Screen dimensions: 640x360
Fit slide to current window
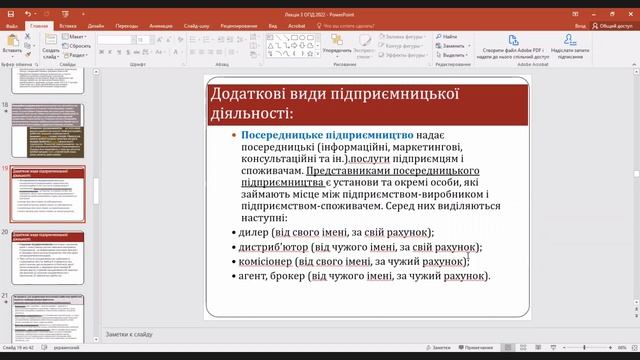(634, 348)
